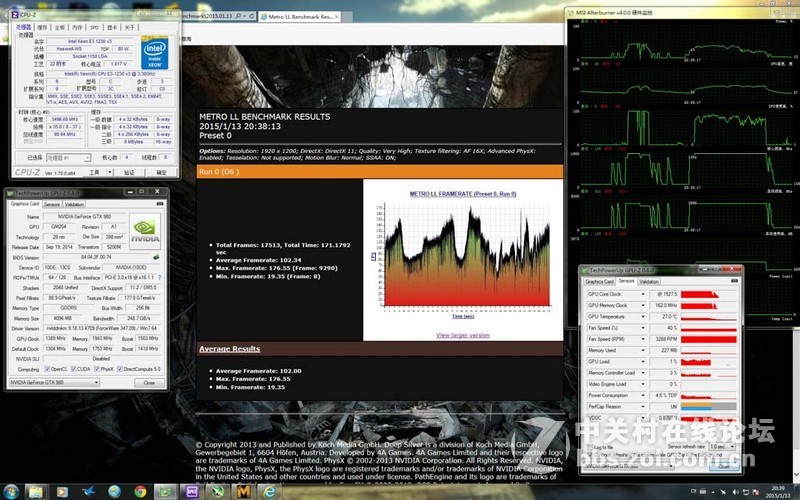Open the Metro 'M' icon in taskbar
This screenshot has height=500, width=800.
tap(243, 492)
